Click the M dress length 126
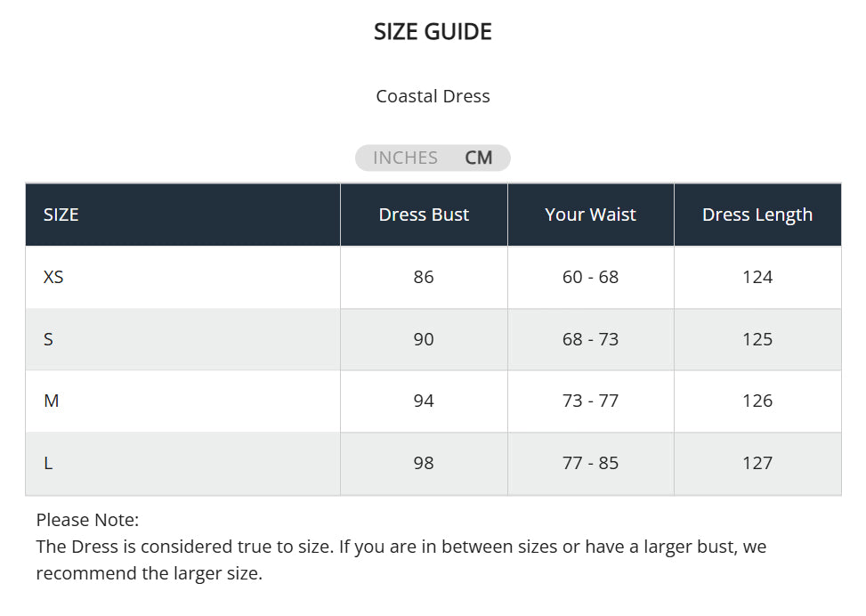Image resolution: width=866 pixels, height=616 pixels. coord(757,401)
